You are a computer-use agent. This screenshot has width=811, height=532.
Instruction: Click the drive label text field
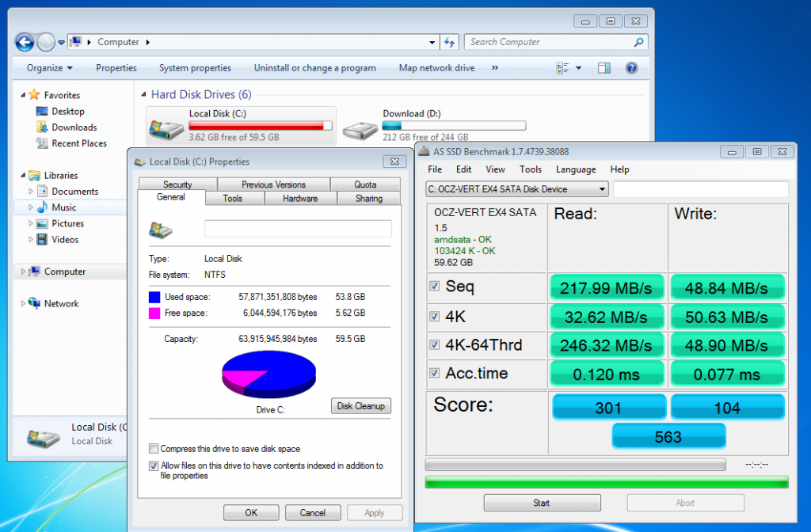point(298,229)
